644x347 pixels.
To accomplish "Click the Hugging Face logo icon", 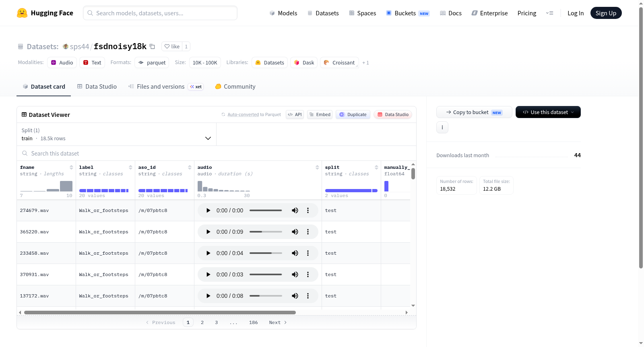I will (22, 13).
